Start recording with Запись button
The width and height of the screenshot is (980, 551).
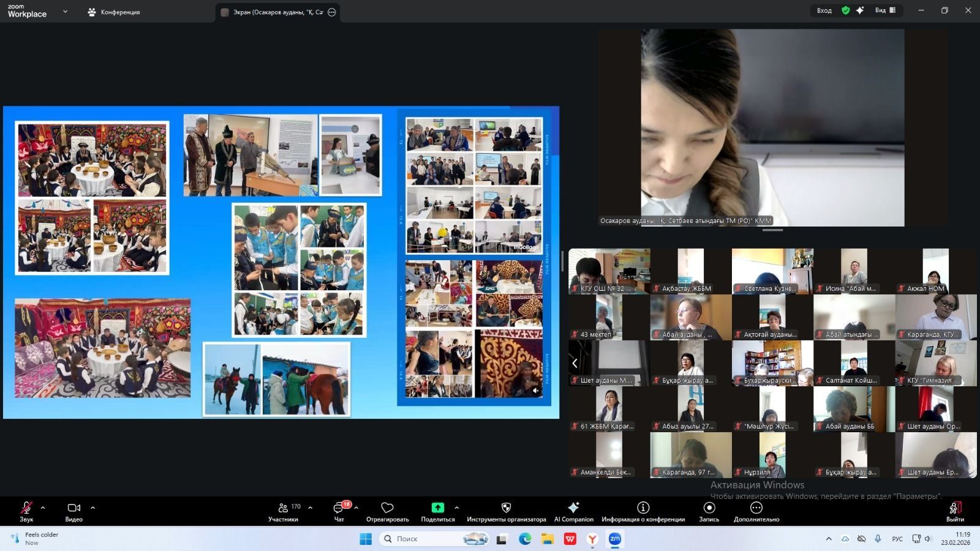pyautogui.click(x=709, y=511)
